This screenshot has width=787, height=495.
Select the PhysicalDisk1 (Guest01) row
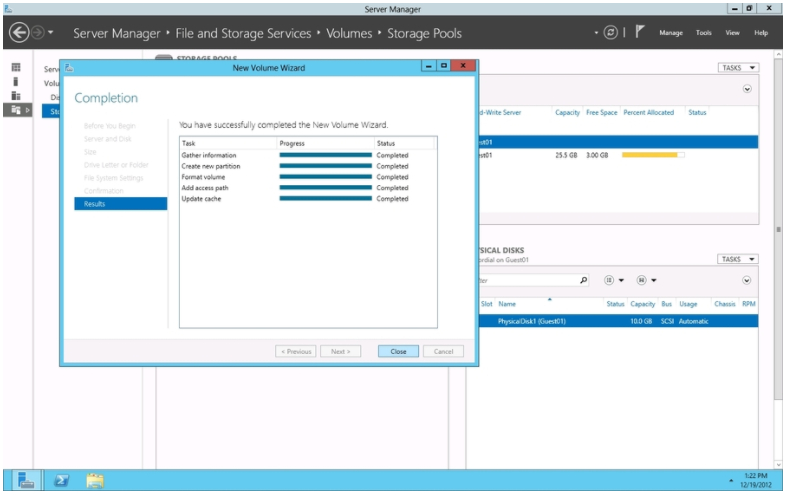[x=618, y=321]
